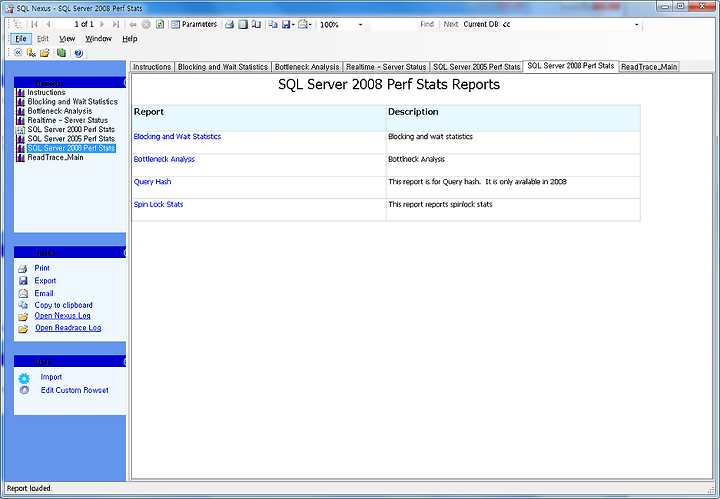Open Readrace Log from Tasks panel

coord(68,328)
